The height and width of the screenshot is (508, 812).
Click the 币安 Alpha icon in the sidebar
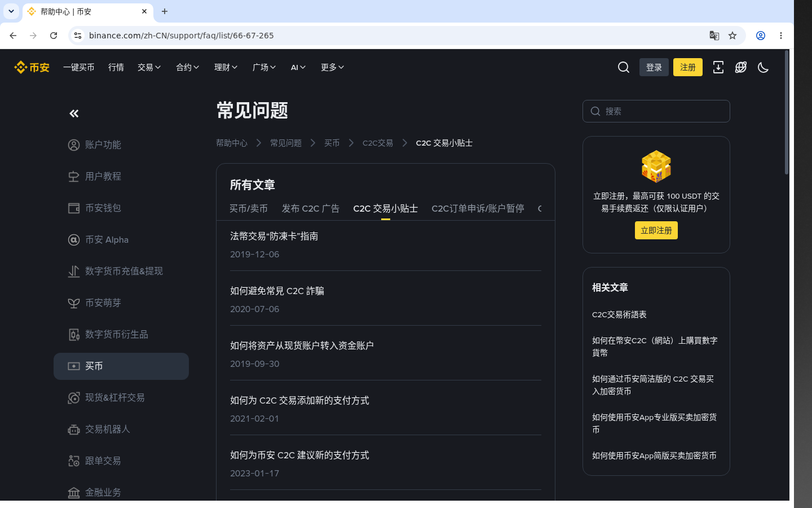click(x=74, y=240)
